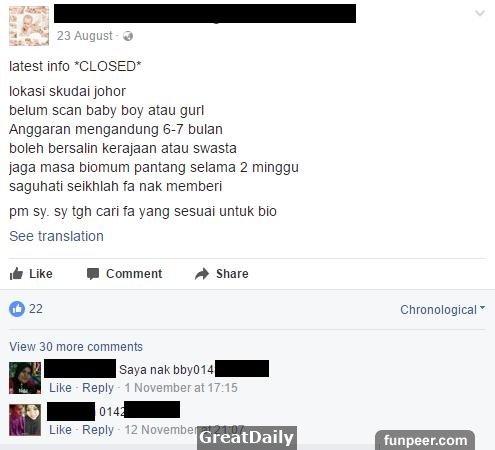Image resolution: width=495 pixels, height=450 pixels.
Task: Click the 1 November at 17:15 timestamp
Action: pos(181,388)
